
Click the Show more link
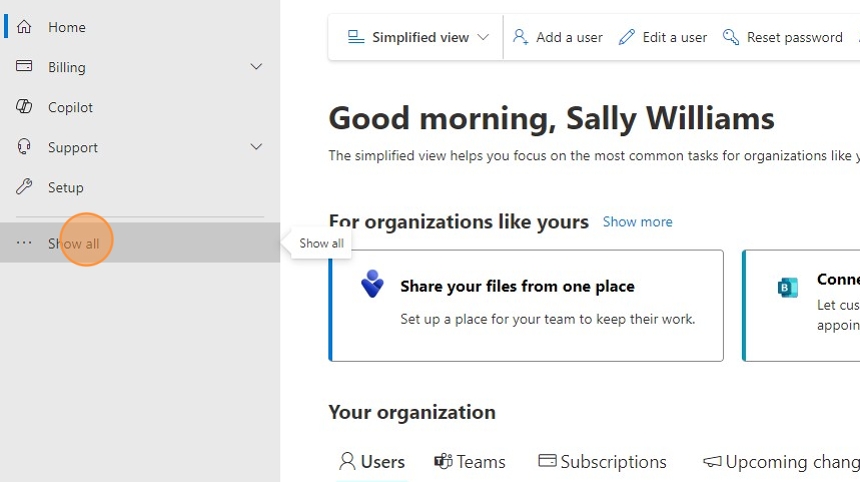click(x=637, y=222)
